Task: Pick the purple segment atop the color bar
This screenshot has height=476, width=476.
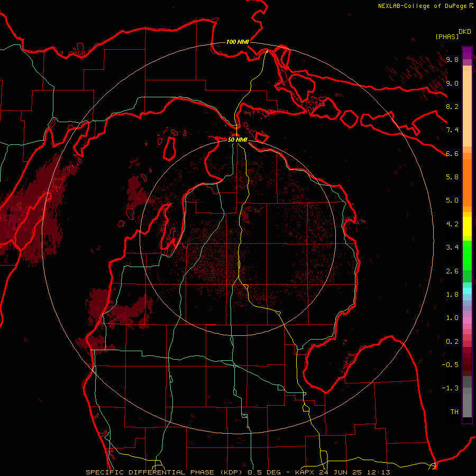Action: click(467, 53)
